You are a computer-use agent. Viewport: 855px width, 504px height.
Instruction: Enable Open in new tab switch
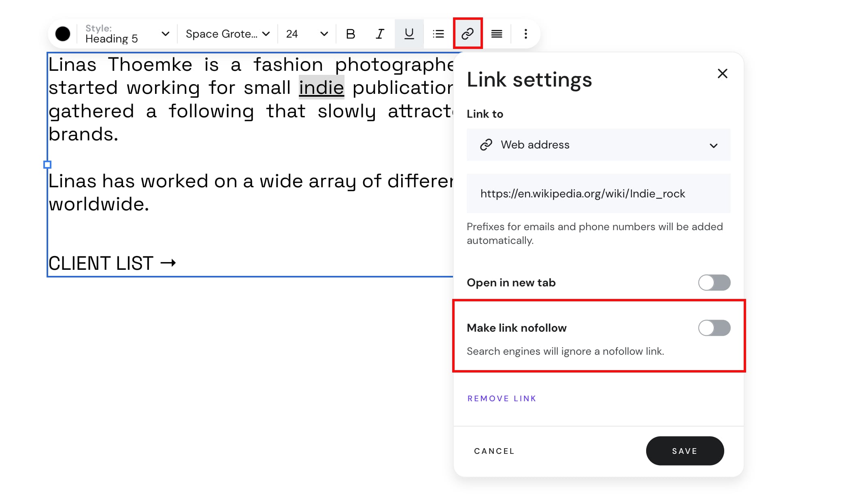(x=714, y=282)
